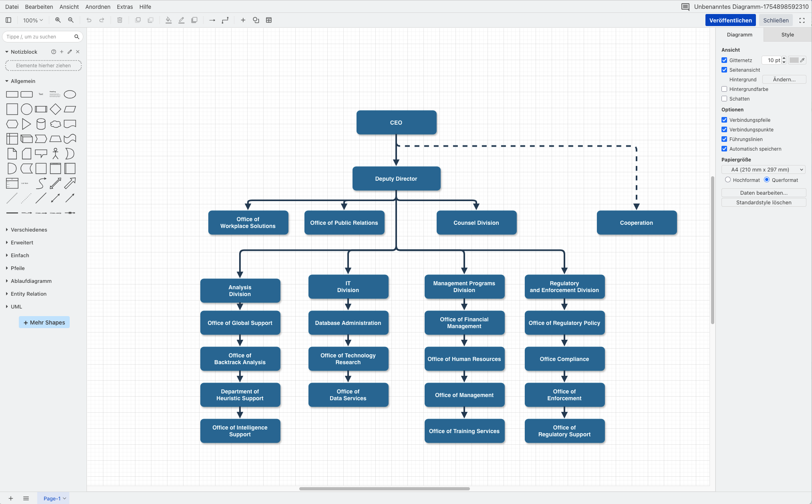Toggle the sidebar panel icon
Image resolution: width=812 pixels, height=504 pixels.
[x=8, y=20]
